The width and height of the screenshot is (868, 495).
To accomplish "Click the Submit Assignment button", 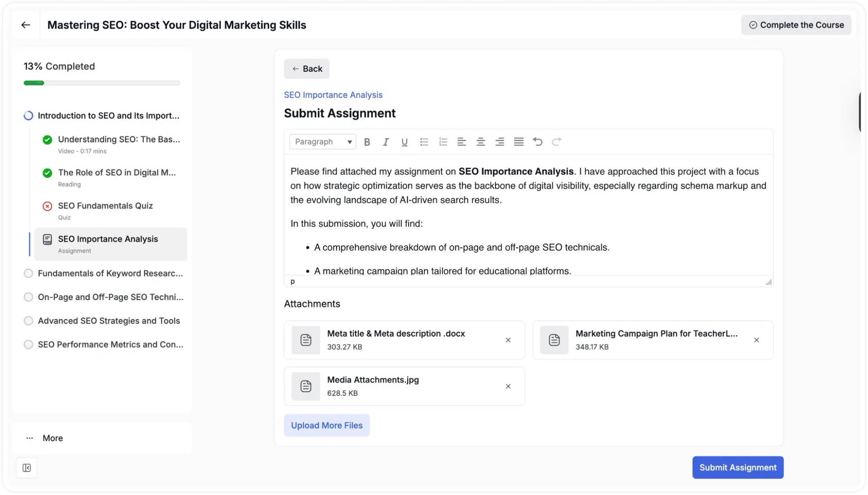I will [x=738, y=468].
